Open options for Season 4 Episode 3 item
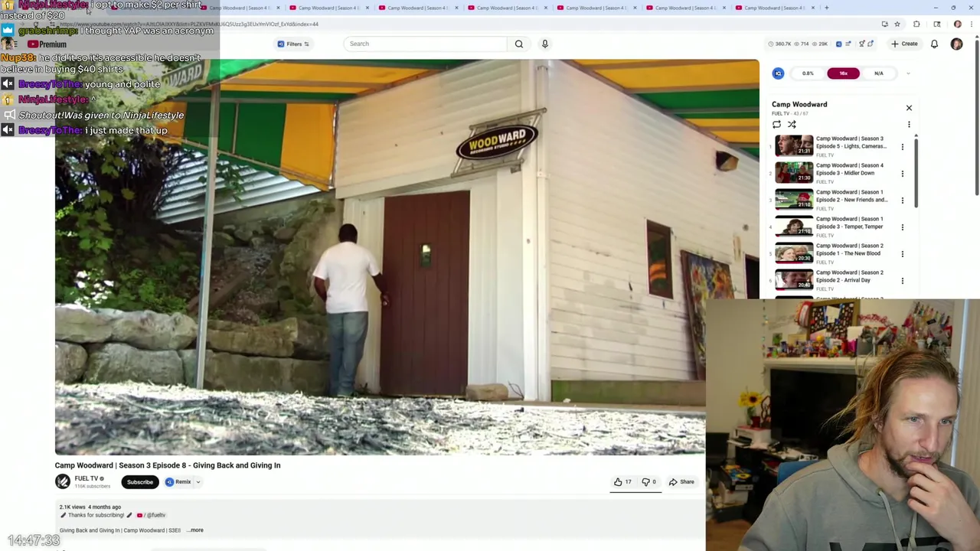980x551 pixels. (902, 174)
